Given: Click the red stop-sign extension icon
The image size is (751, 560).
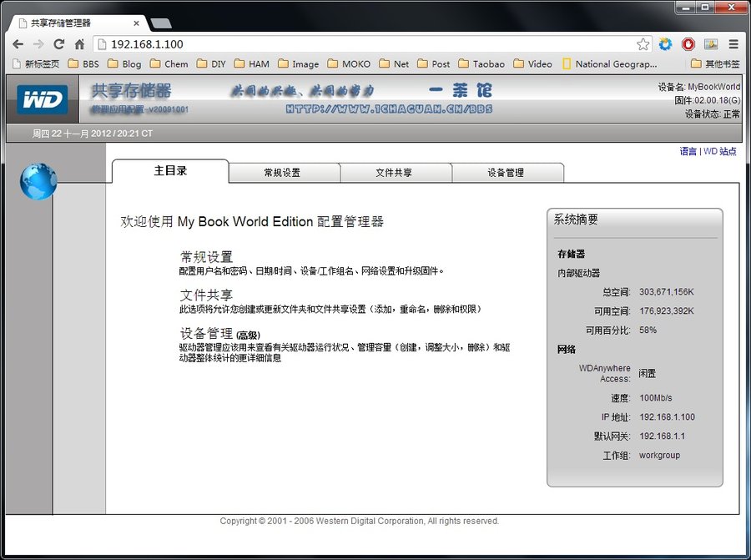Looking at the screenshot, I should tap(688, 44).
